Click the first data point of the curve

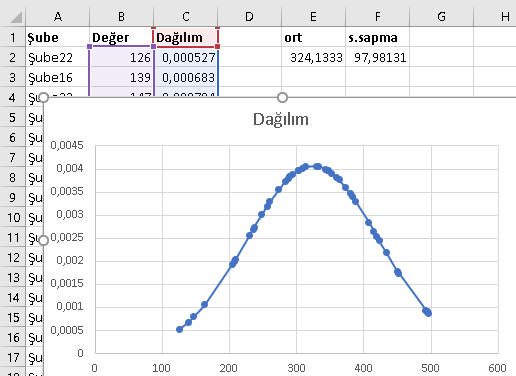[x=180, y=329]
